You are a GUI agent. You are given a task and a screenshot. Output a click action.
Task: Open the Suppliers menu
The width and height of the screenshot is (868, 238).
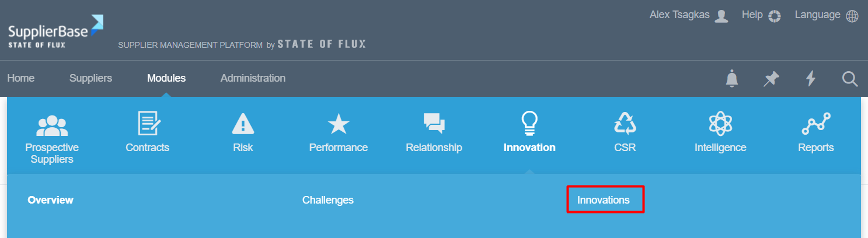point(90,78)
